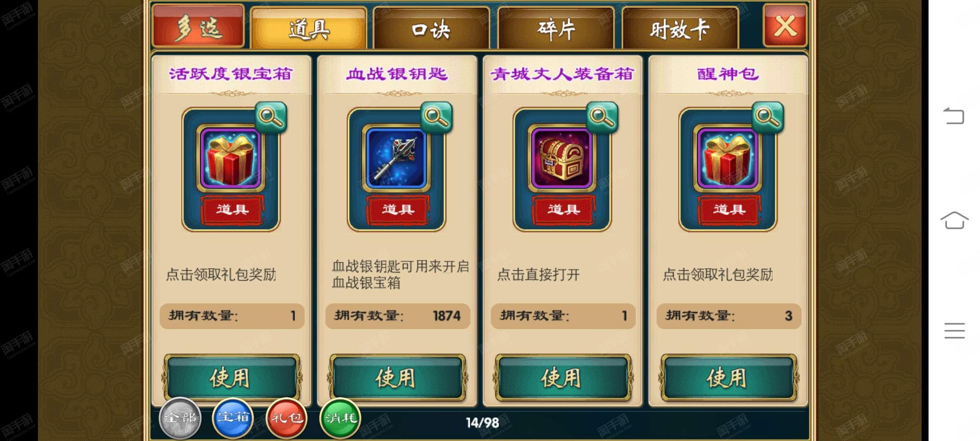Inspect 活跃度银宝箱 with its magnifier icon
Viewport: 980px width, 441px height.
[271, 117]
